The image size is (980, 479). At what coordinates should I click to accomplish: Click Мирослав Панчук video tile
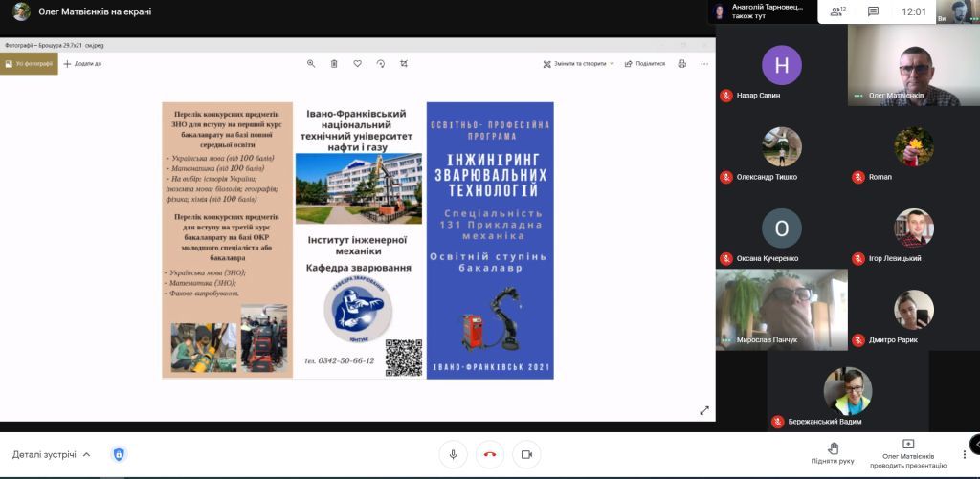click(x=781, y=309)
